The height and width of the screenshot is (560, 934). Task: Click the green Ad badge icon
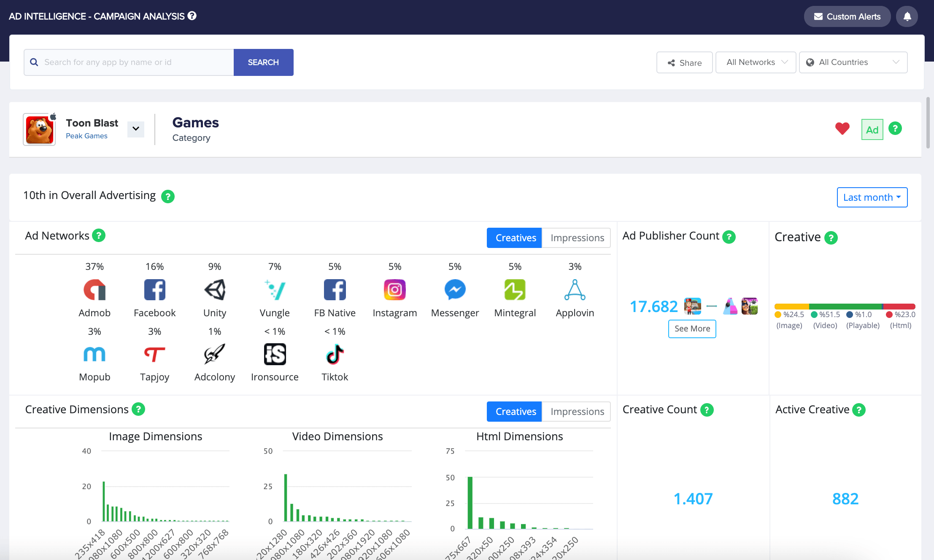[872, 129]
